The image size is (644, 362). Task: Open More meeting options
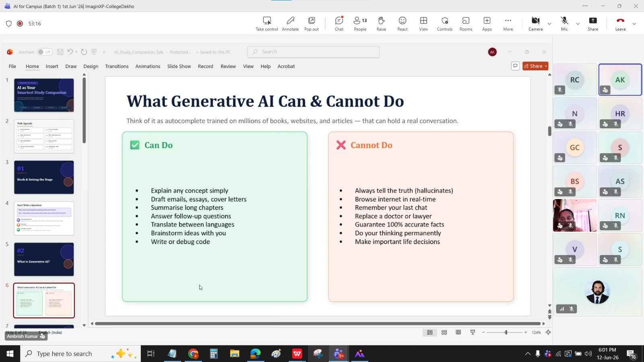[x=508, y=24]
